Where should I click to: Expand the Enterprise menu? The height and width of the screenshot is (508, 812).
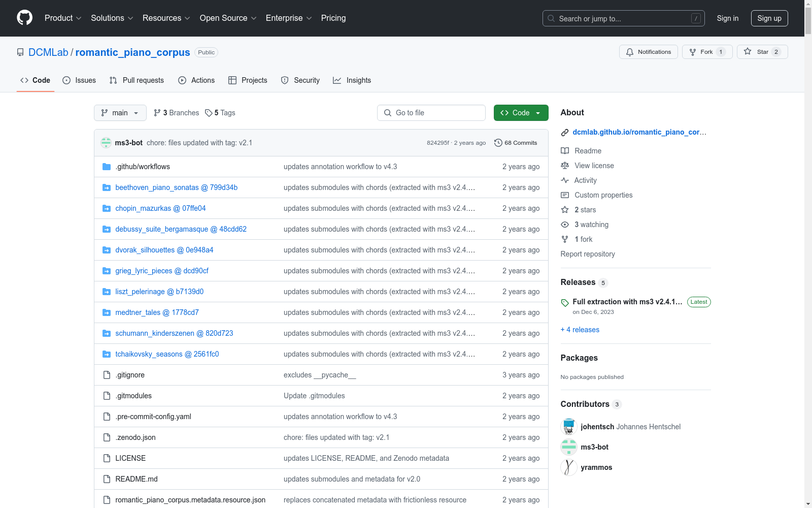coord(289,18)
